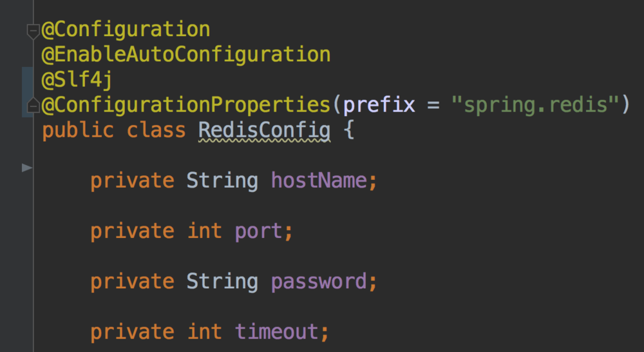Screen dimensions: 644x352
Task: Click the int type before port
Action: (204, 231)
